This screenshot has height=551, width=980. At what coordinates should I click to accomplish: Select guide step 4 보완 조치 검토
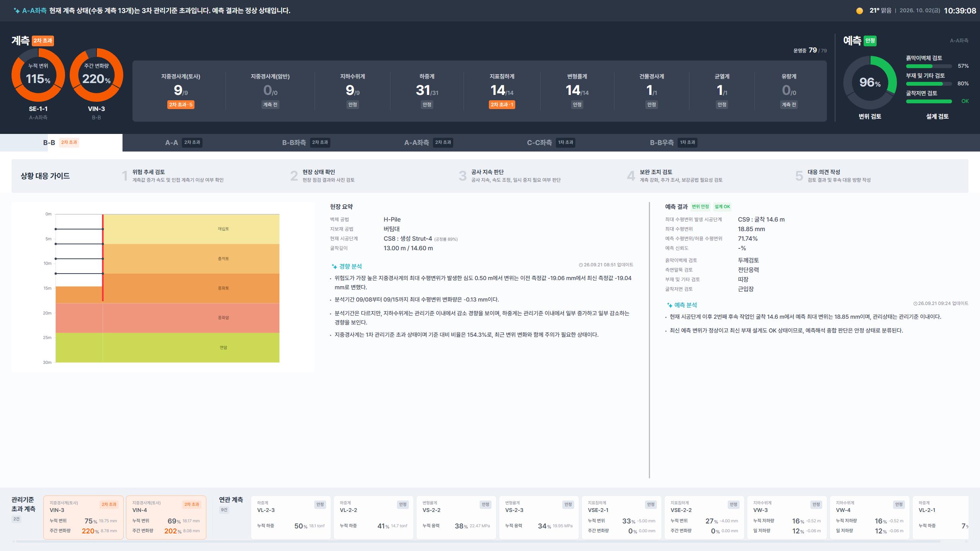[675, 176]
